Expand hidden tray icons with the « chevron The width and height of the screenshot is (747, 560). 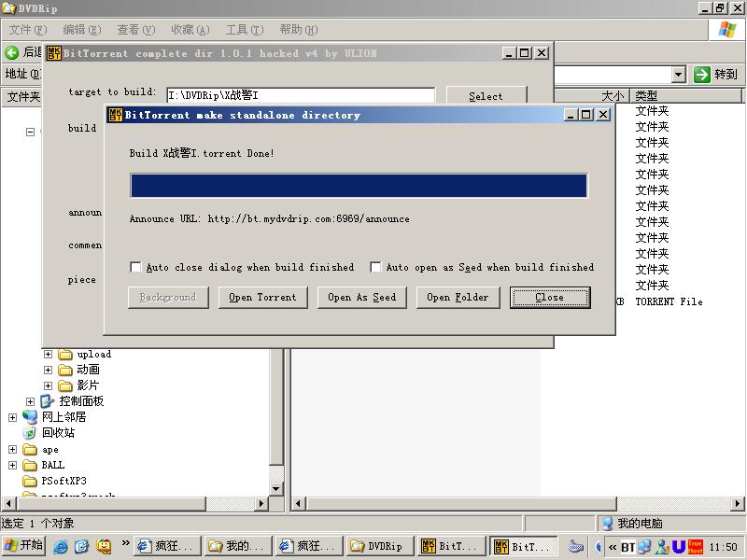click(x=613, y=547)
